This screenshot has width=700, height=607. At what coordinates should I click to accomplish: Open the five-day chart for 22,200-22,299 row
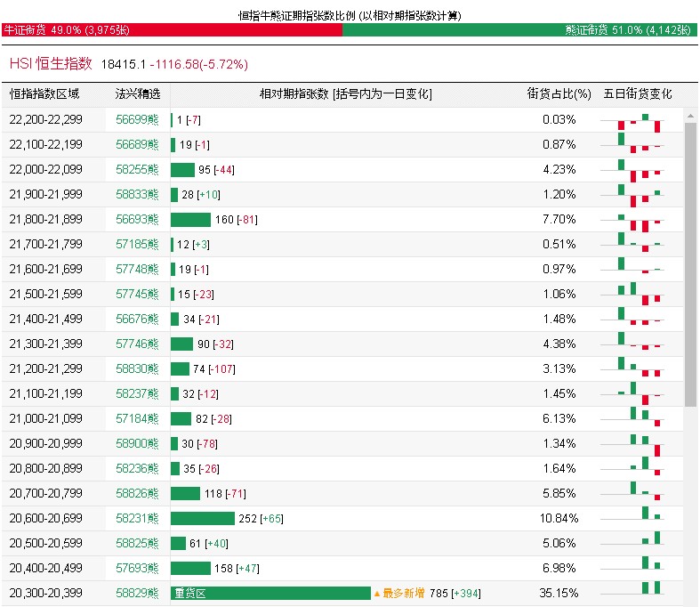[x=639, y=120]
